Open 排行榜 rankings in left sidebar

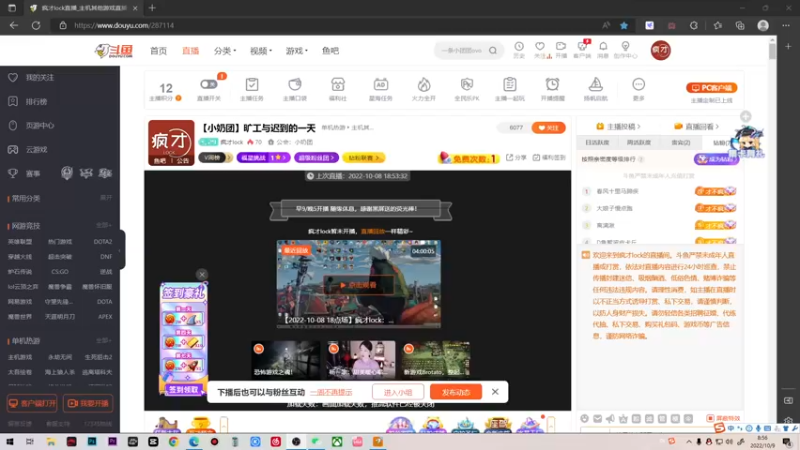[28, 102]
